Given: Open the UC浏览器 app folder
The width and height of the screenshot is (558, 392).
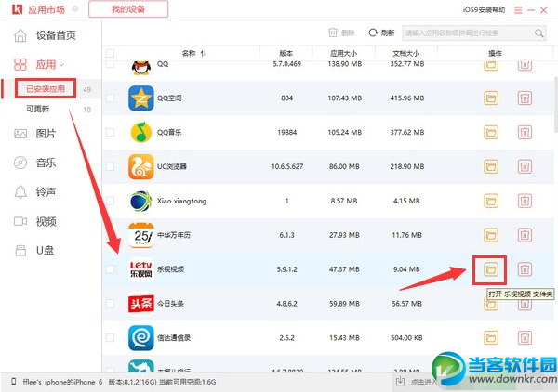Looking at the screenshot, I should (491, 166).
